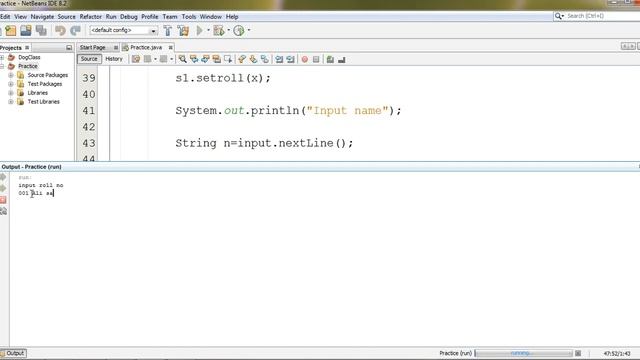Open the Profile menu
Image resolution: width=640 pixels, height=360 pixels.
point(150,17)
